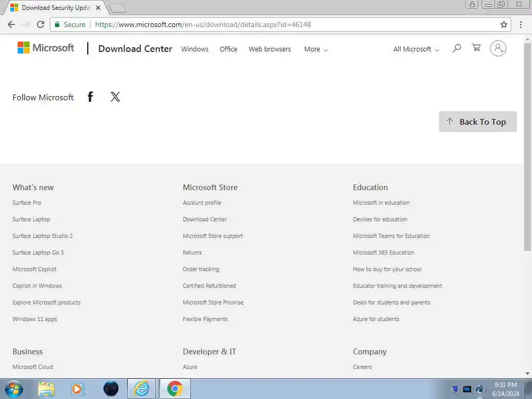The width and height of the screenshot is (532, 399).
Task: Open Internet Explorer in taskbar
Action: pos(141,389)
